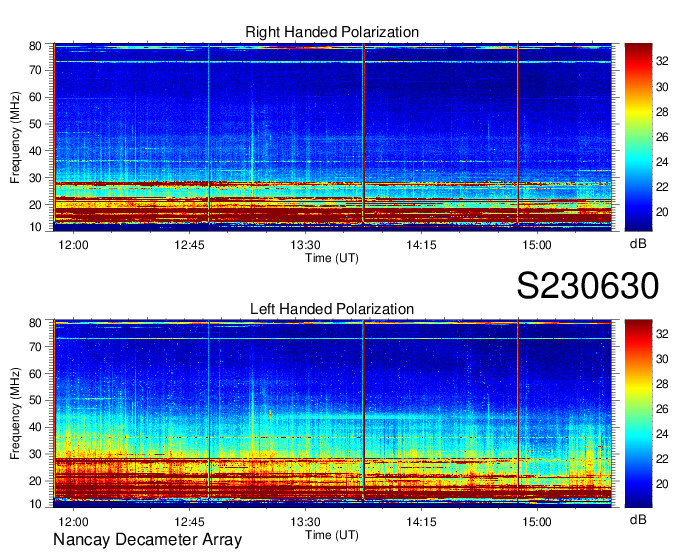
Task: Click 40 frequency tick of Right Handed plot
Action: [x=35, y=151]
